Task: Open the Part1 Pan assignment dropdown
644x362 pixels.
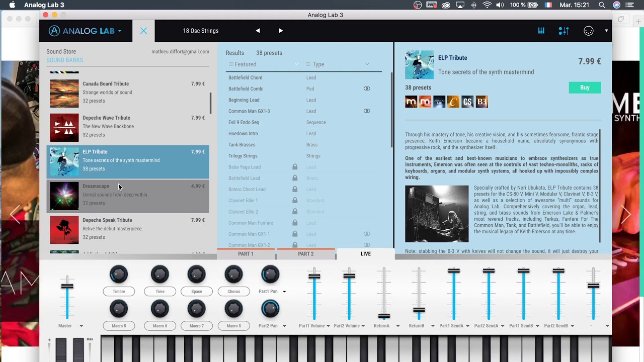Action: (x=284, y=292)
